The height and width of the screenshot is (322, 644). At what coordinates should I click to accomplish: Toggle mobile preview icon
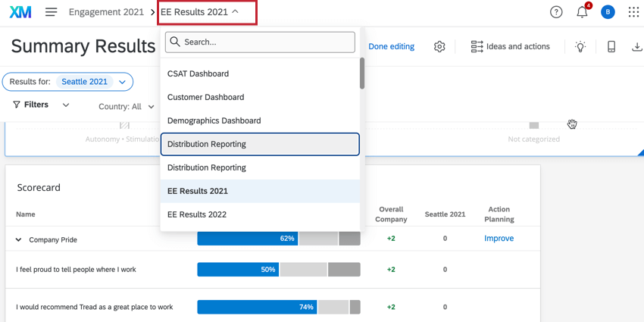pos(611,47)
